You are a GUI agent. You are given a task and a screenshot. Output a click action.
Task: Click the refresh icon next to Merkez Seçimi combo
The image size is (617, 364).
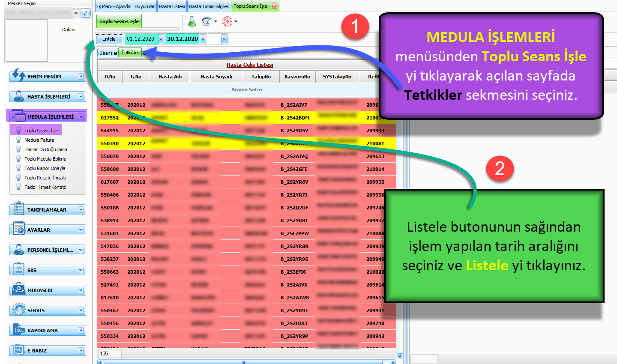(85, 13)
